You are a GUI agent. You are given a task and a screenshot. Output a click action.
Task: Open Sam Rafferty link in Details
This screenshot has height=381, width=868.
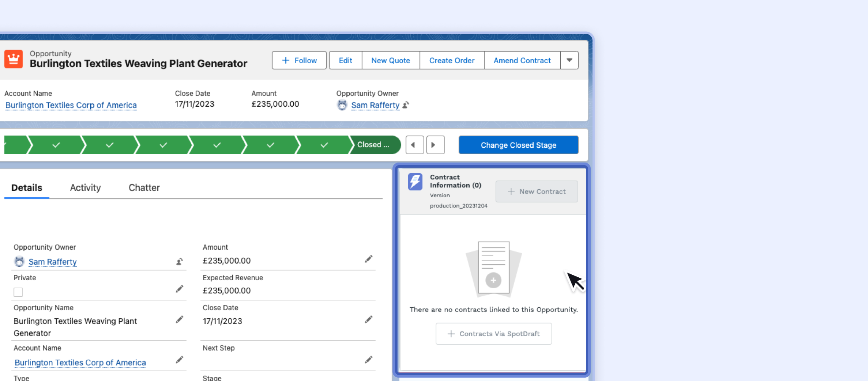pos(53,262)
